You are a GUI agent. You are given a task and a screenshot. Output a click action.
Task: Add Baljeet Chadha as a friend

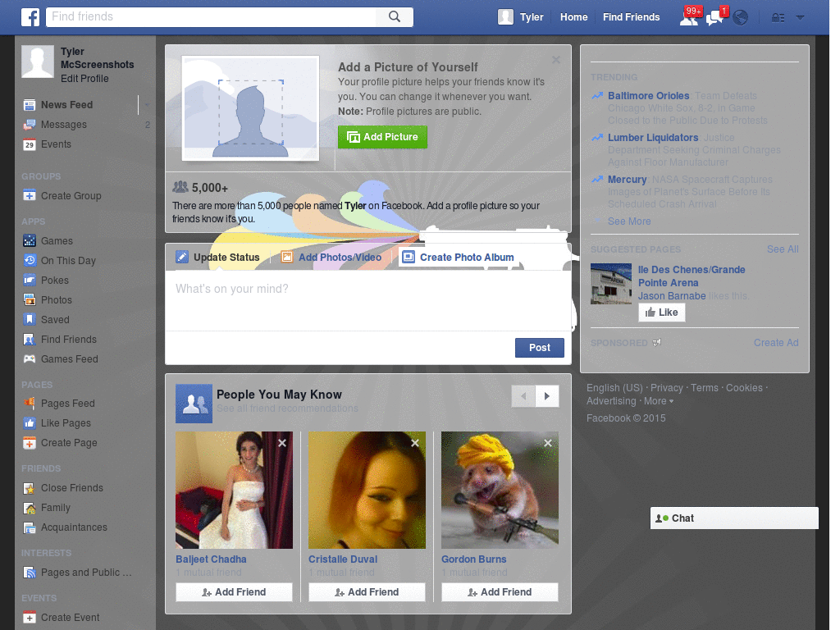pyautogui.click(x=234, y=592)
